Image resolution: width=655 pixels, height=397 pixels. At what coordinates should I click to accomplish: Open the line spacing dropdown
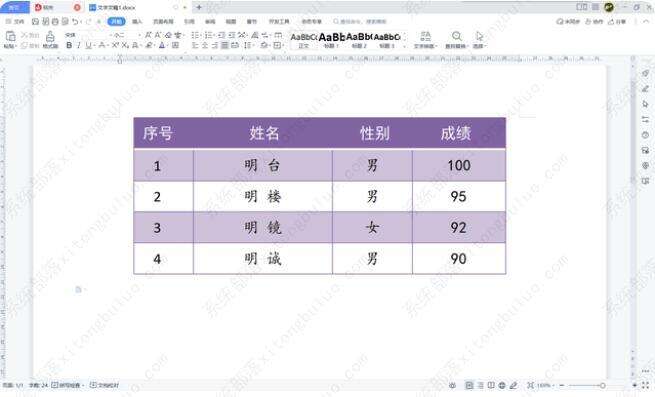click(x=249, y=46)
